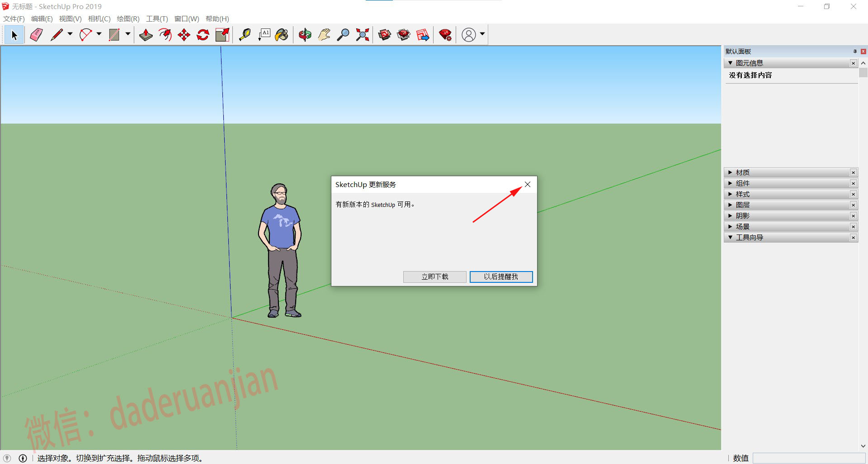Click Send to LayOut icon
The width and height of the screenshot is (868, 464).
[x=423, y=35]
